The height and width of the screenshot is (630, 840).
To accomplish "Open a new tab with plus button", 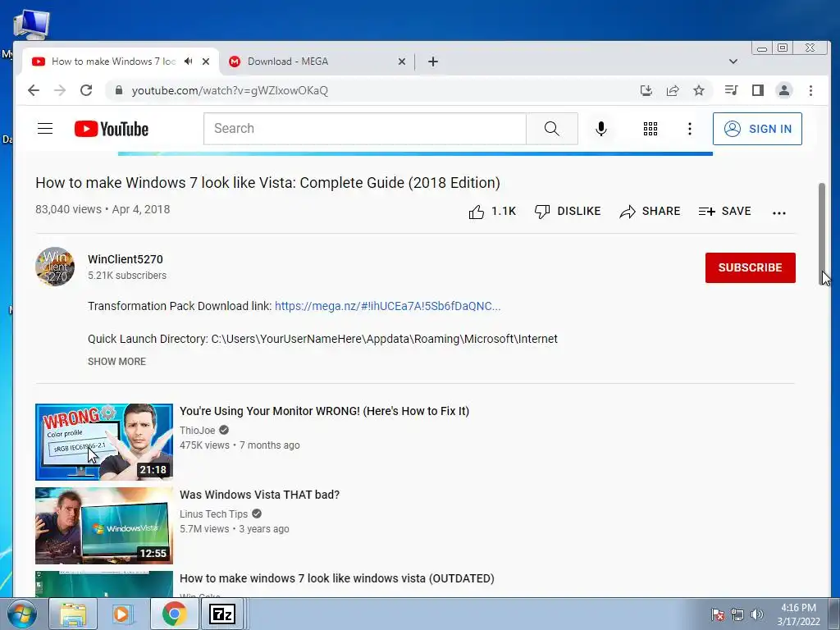I will coord(433,62).
